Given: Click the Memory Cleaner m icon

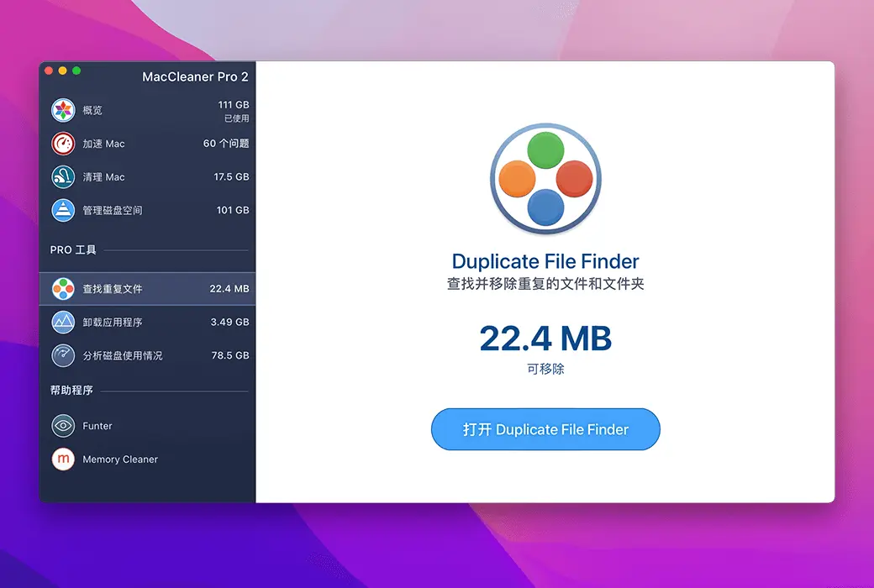Looking at the screenshot, I should (x=63, y=459).
